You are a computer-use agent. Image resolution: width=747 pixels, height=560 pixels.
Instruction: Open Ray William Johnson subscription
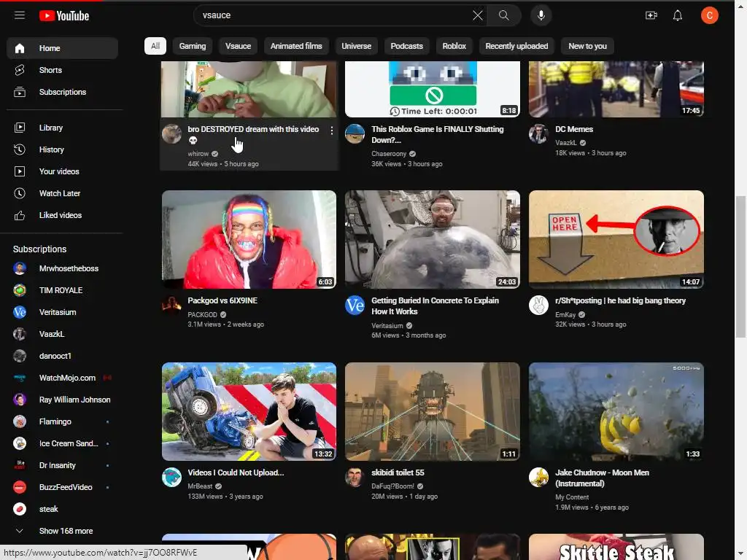(x=63, y=400)
